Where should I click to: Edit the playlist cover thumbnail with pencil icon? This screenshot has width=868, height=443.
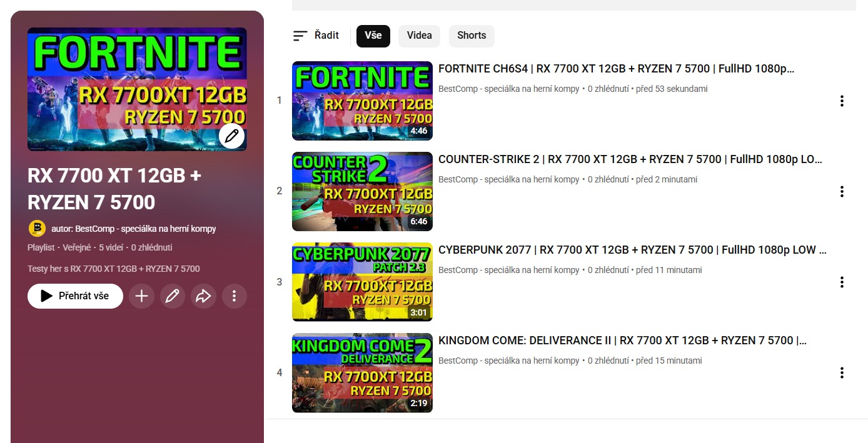coord(231,136)
